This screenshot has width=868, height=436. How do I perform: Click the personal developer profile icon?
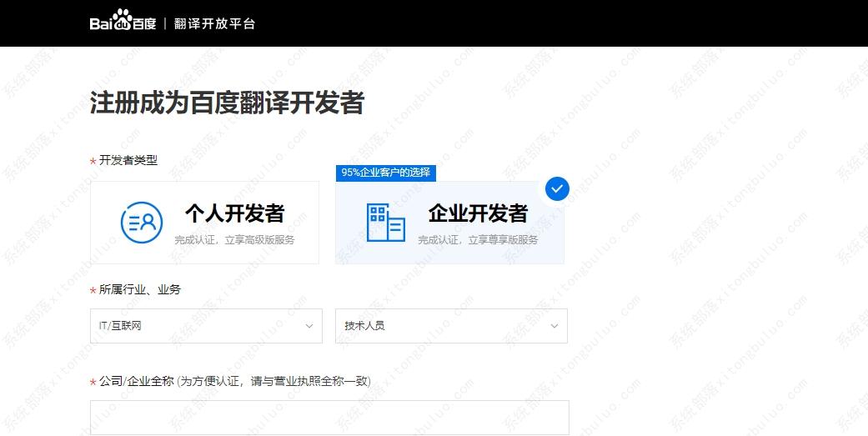[x=142, y=223]
